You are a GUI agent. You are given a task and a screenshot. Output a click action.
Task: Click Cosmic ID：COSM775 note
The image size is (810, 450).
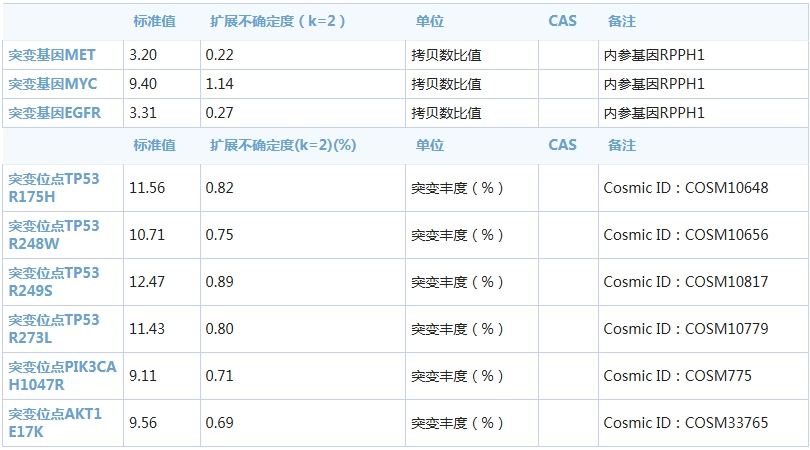(x=678, y=376)
